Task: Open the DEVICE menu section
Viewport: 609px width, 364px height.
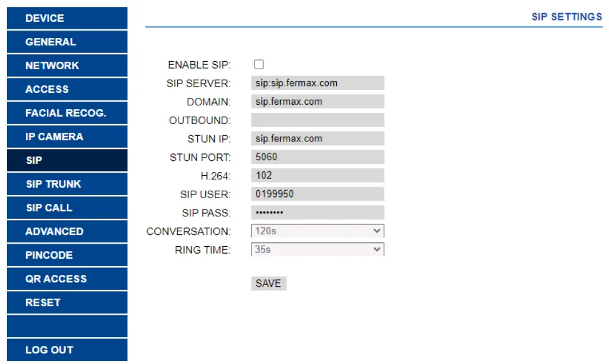Action: pyautogui.click(x=67, y=19)
